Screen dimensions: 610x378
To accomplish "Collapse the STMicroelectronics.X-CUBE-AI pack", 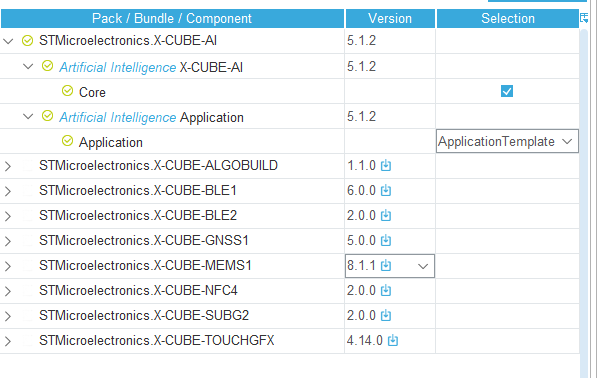I will pyautogui.click(x=8, y=41).
